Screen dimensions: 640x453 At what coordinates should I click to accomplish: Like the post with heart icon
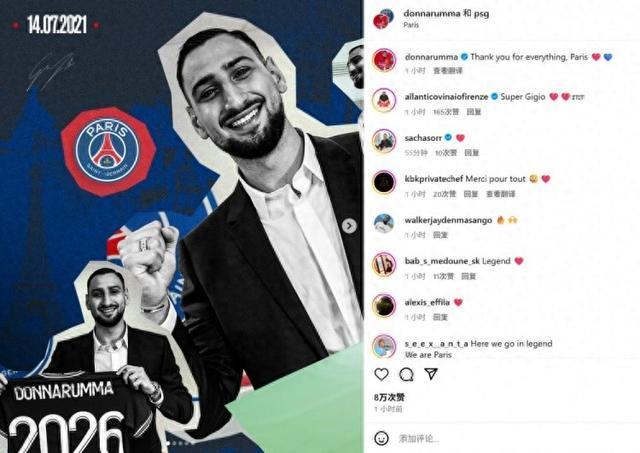381,374
